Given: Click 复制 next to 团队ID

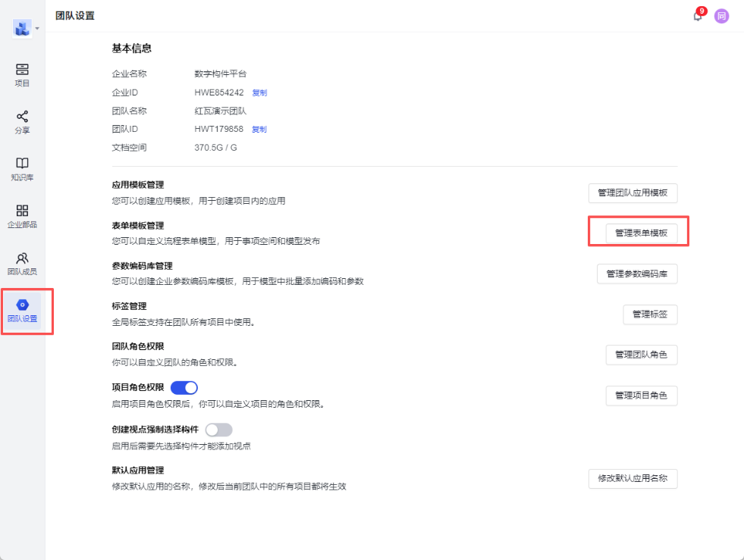Looking at the screenshot, I should (x=259, y=130).
